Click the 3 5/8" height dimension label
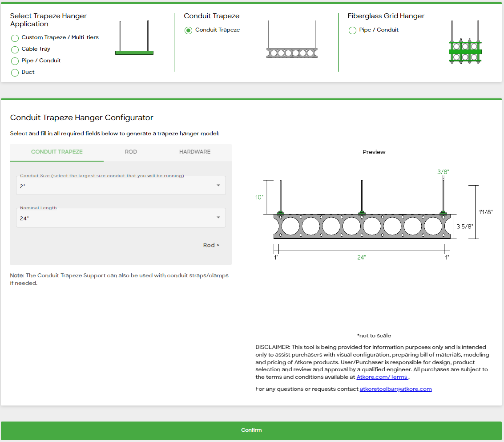 click(465, 227)
